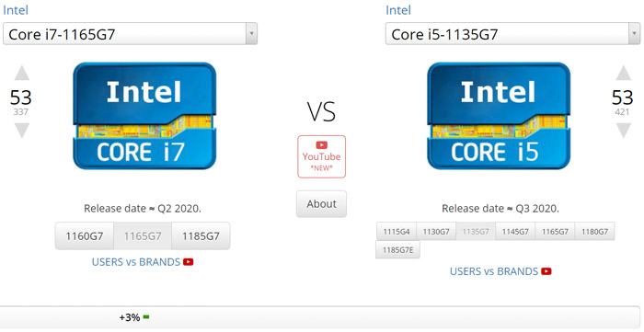The image size is (644, 332).
Task: Click YouTube icon beside right USERS vs BRANDS
Action: coord(546,271)
